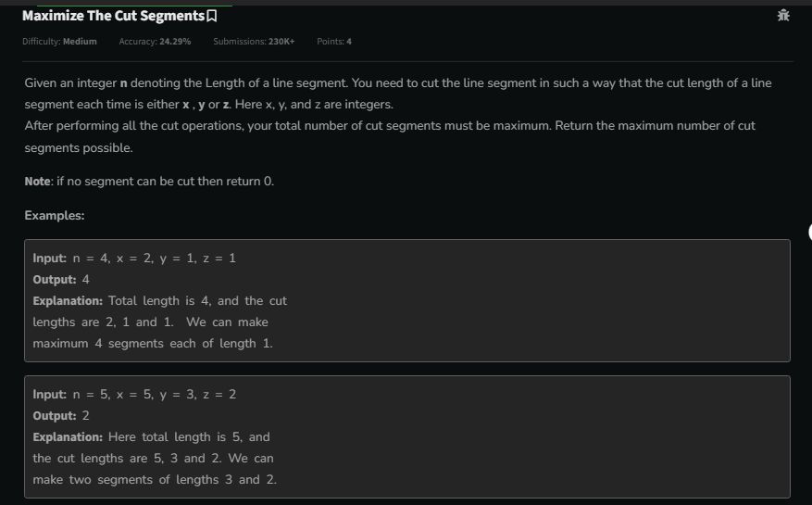This screenshot has width=812, height=505.
Task: Click the white circular button at right edge
Action: pos(810,232)
